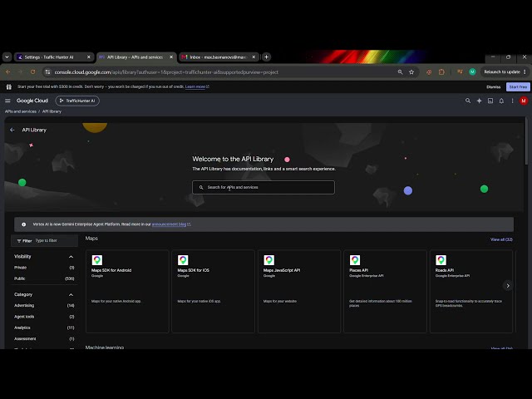View all 32 Maps APIs
This screenshot has height=399, width=532.
501,239
